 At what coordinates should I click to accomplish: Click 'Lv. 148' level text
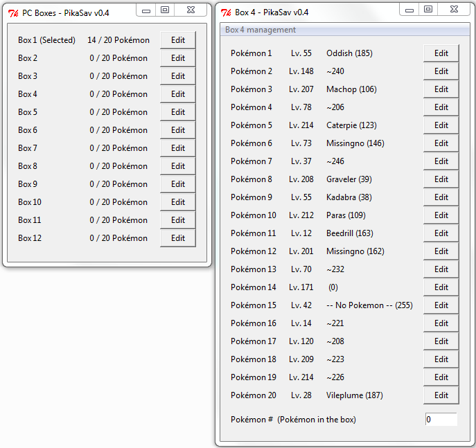click(x=301, y=71)
